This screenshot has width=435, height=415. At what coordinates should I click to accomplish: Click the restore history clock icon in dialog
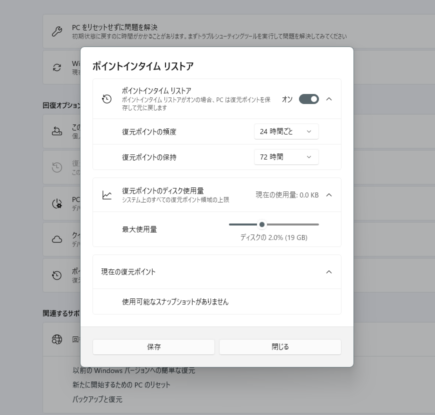click(107, 99)
